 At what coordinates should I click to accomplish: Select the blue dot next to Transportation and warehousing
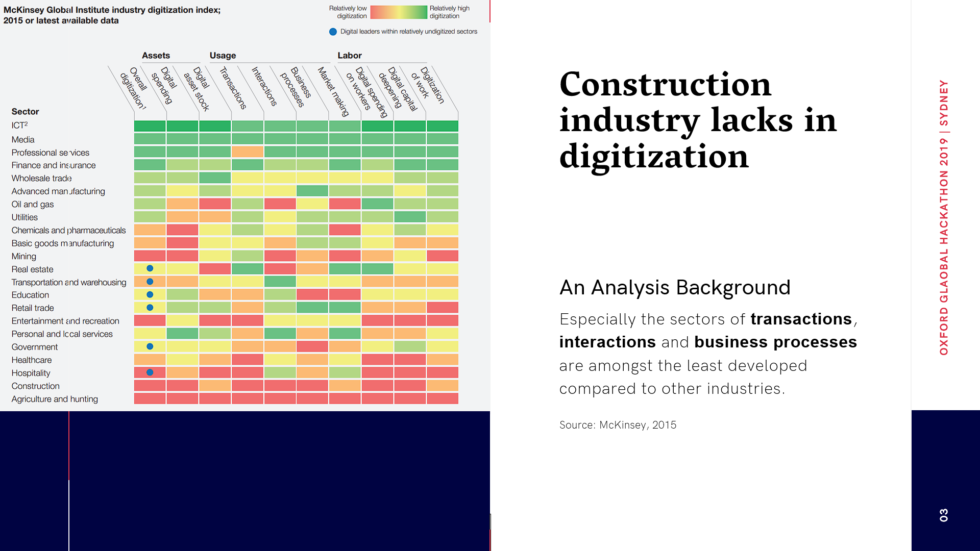click(x=150, y=281)
